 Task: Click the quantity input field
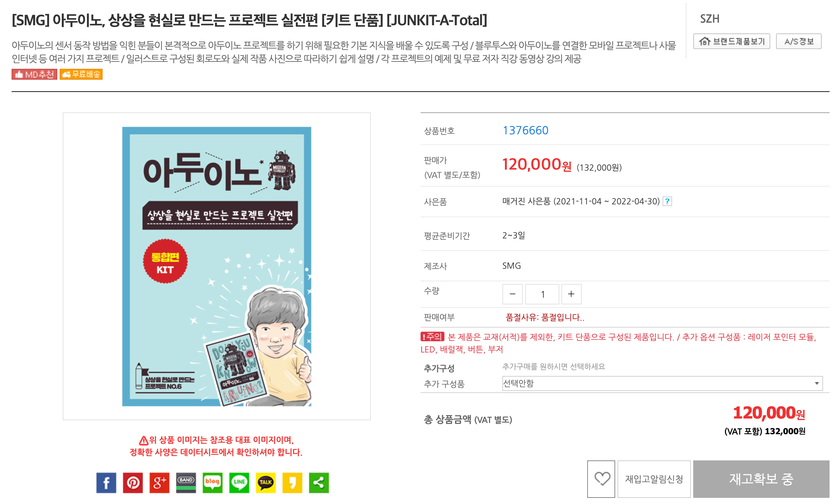click(542, 294)
